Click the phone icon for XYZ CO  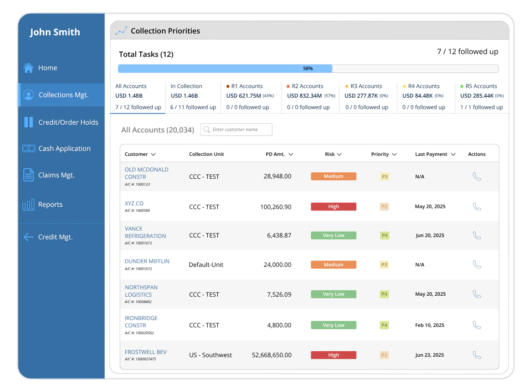tap(477, 206)
